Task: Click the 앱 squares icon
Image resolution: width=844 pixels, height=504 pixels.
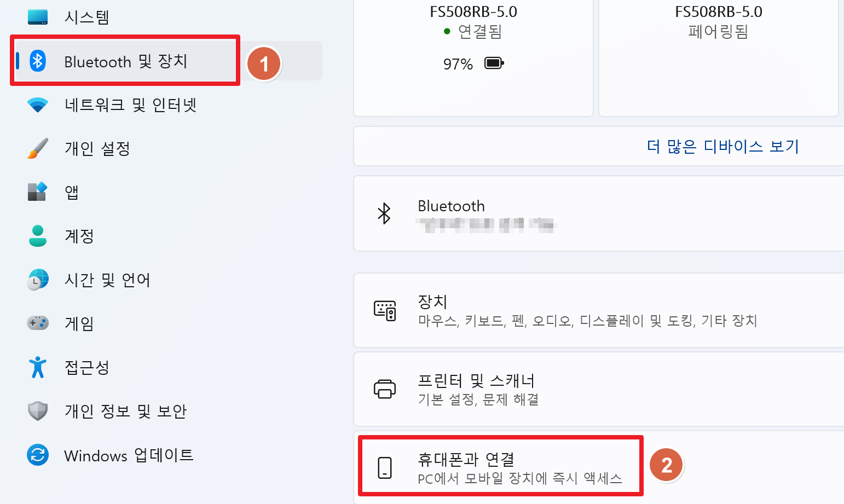Action: (37, 192)
